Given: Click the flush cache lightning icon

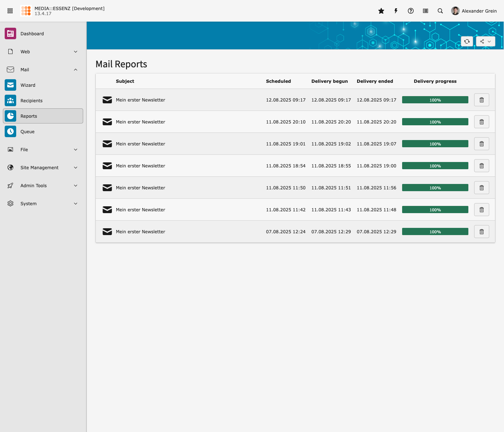Looking at the screenshot, I should 396,11.
